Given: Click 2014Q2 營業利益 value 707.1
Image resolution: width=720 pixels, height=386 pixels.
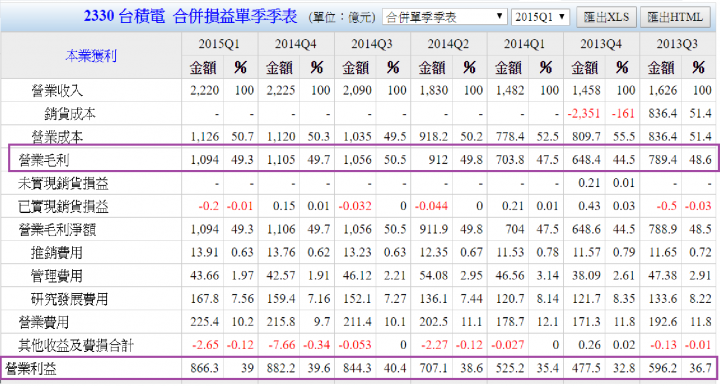Looking at the screenshot, I should click(433, 369).
